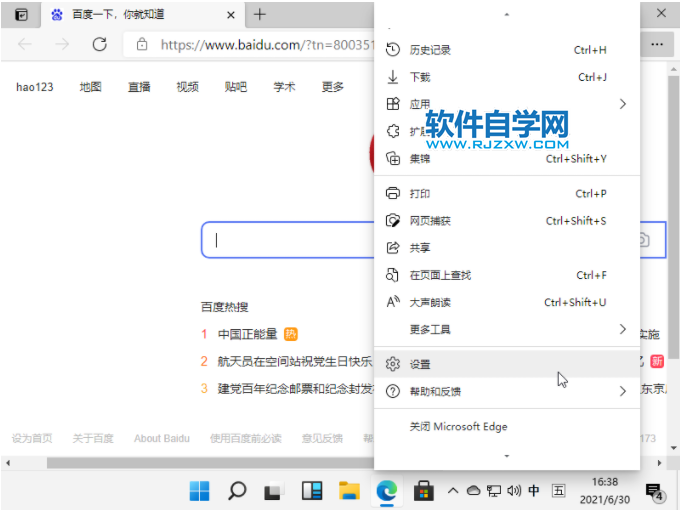This screenshot has width=680, height=511.
Task: Open hot search 建党百年纪念邮票
Action: pos(295,389)
